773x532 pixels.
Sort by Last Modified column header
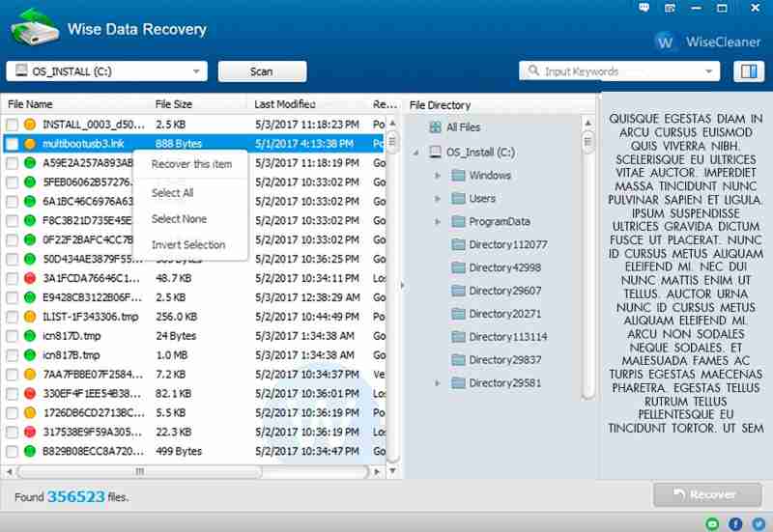tap(285, 104)
